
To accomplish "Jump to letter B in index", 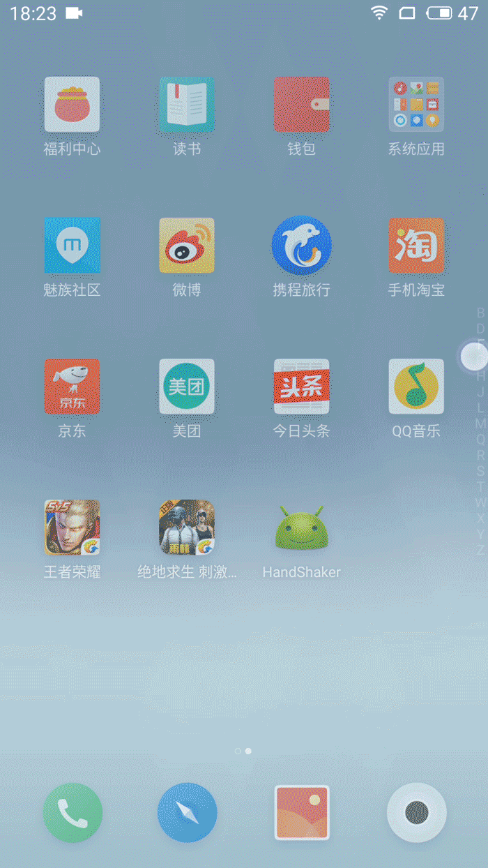I will (x=480, y=313).
